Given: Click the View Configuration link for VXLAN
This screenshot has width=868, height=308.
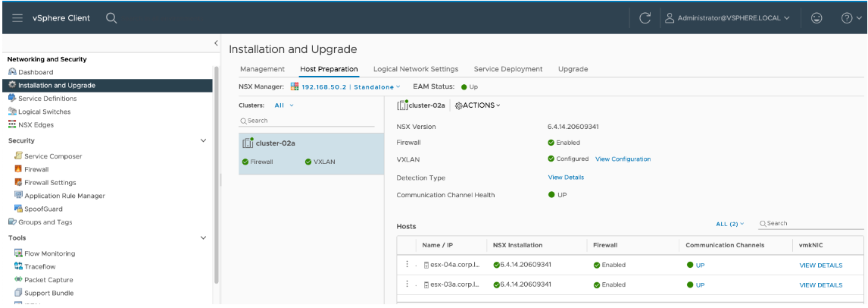Looking at the screenshot, I should pos(623,159).
